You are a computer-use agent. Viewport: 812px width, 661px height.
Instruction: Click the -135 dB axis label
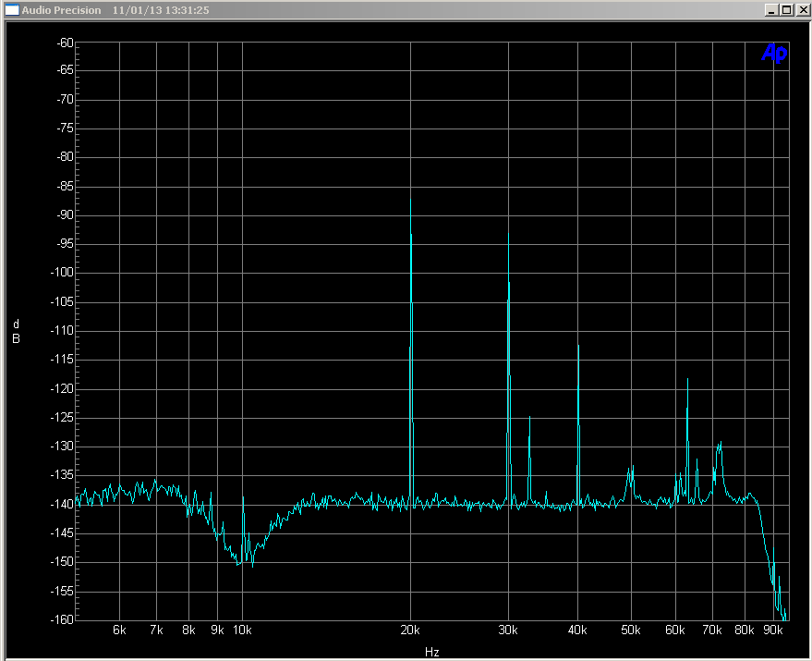tap(62, 475)
